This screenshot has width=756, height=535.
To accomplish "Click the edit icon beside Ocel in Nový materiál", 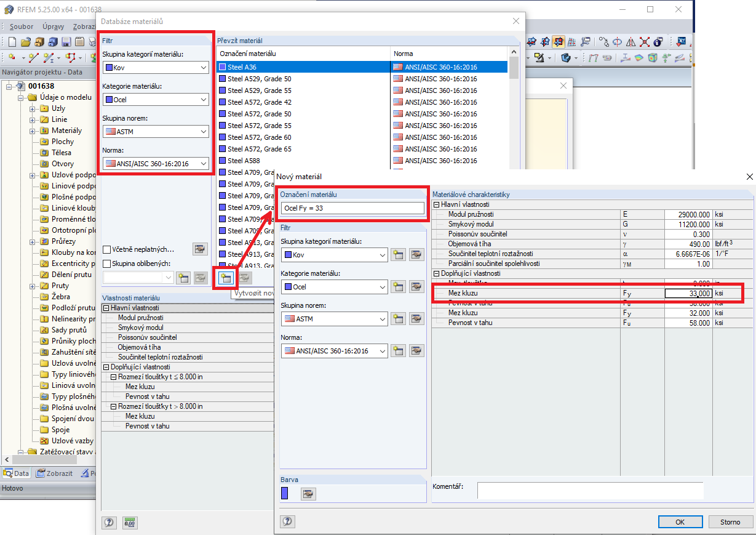I will pos(417,286).
